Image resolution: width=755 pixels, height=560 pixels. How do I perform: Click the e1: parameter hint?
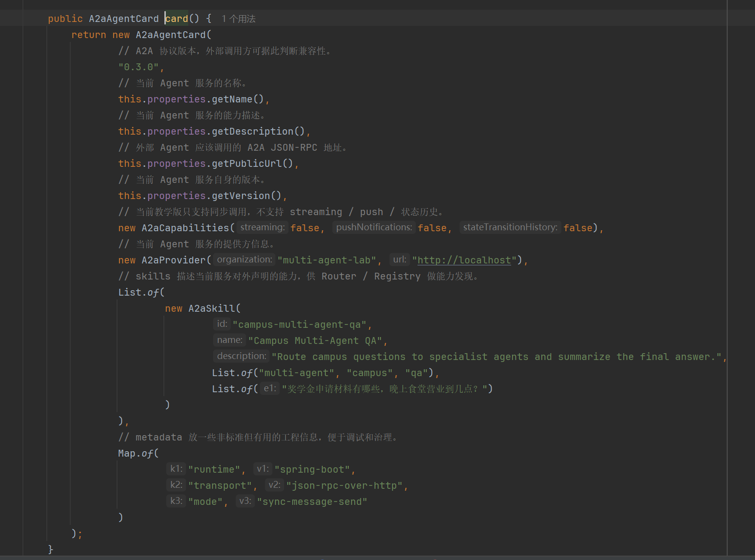point(270,388)
